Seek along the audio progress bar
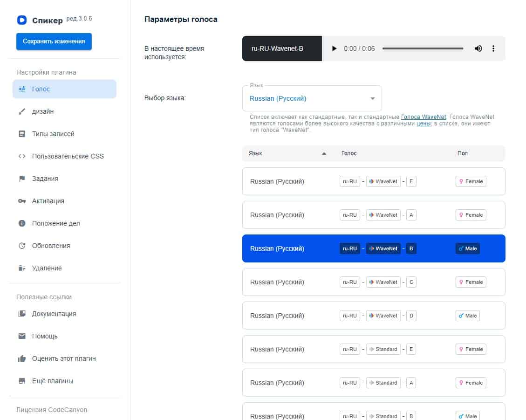The width and height of the screenshot is (526, 420). pos(423,48)
